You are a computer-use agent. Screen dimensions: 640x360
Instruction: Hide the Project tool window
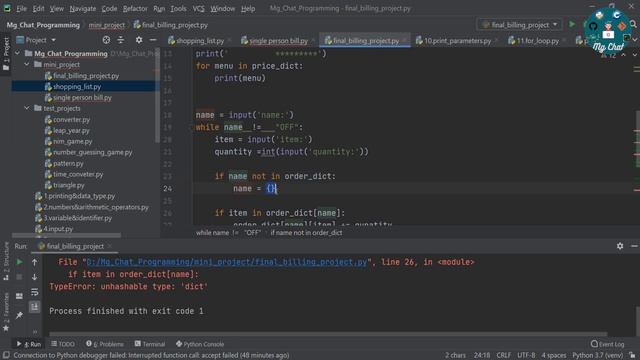point(153,40)
